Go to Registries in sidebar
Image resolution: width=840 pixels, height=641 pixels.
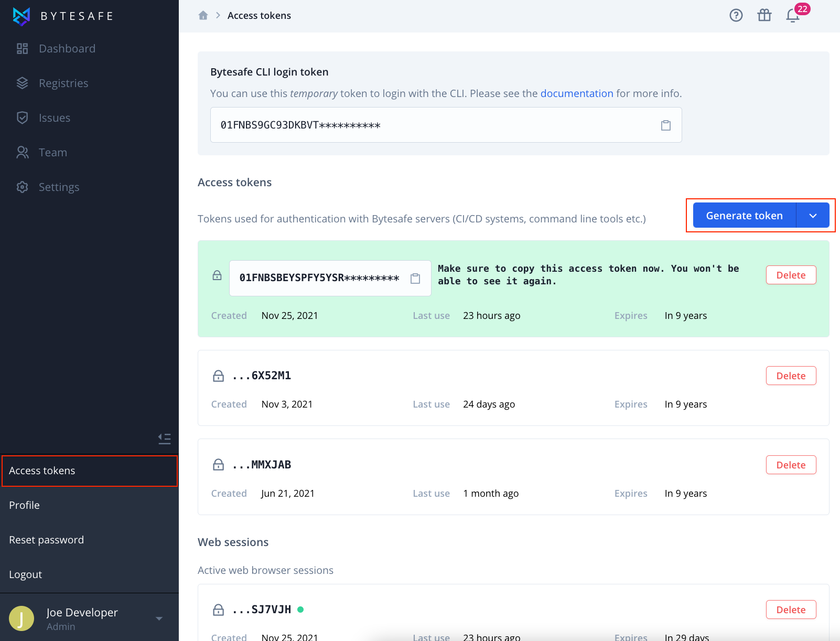pyautogui.click(x=63, y=83)
